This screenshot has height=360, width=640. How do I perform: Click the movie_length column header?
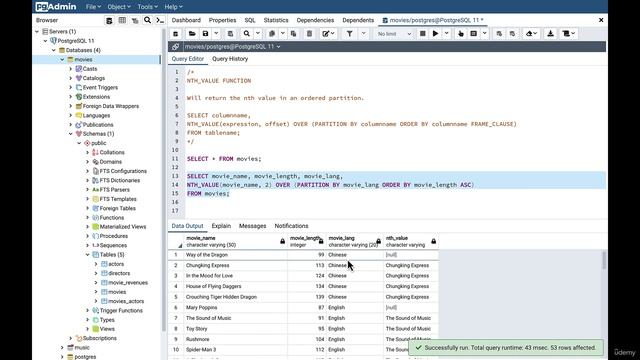pyautogui.click(x=307, y=241)
